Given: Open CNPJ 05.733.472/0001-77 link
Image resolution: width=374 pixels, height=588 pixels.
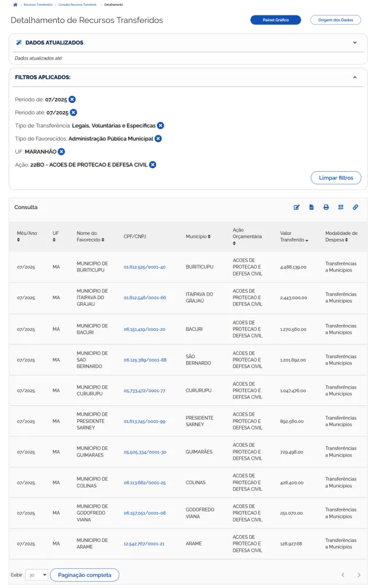Looking at the screenshot, I should point(145,390).
